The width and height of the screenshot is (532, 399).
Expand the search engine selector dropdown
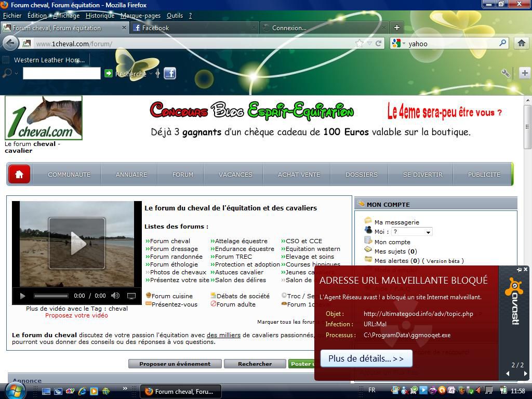pyautogui.click(x=398, y=44)
